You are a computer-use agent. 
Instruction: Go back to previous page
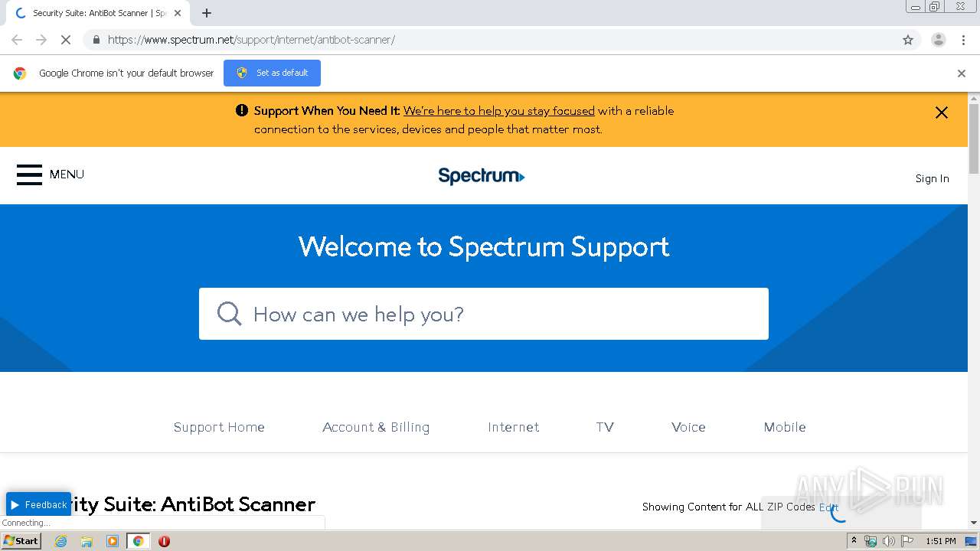17,40
